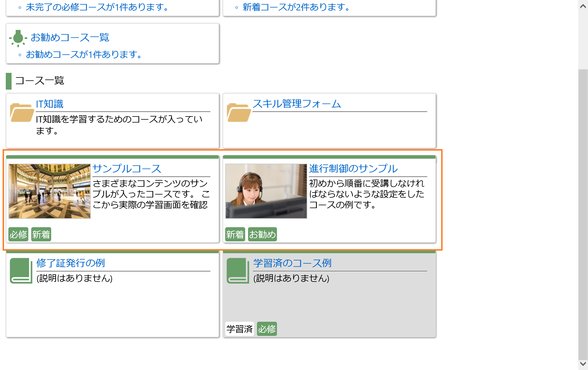
Task: Click the 必修 badge on 学習済のコース例
Action: (x=267, y=329)
